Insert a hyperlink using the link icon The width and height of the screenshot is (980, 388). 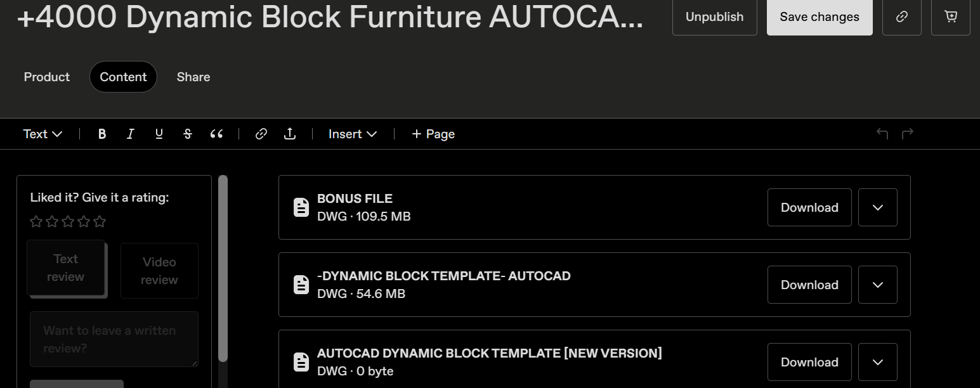tap(261, 134)
